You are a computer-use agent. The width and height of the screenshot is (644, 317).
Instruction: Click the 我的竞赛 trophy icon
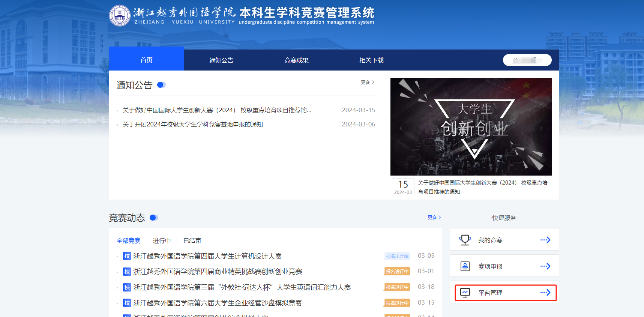click(465, 240)
